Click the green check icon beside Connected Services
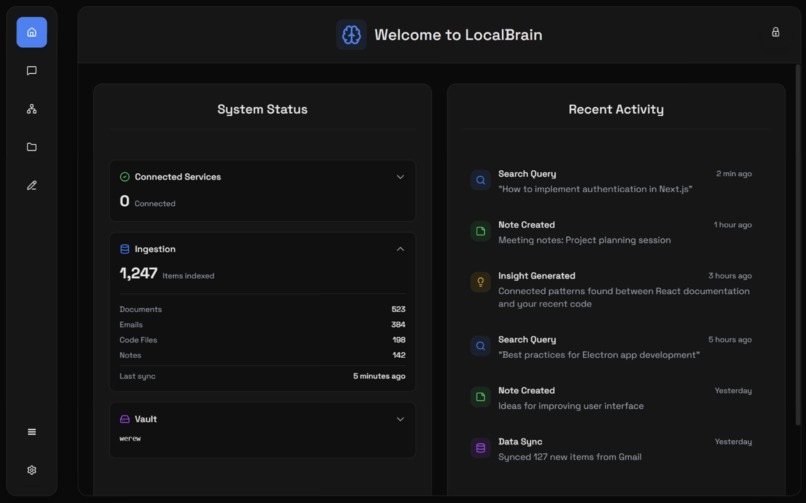Screen dimensions: 806x503 click(124, 177)
